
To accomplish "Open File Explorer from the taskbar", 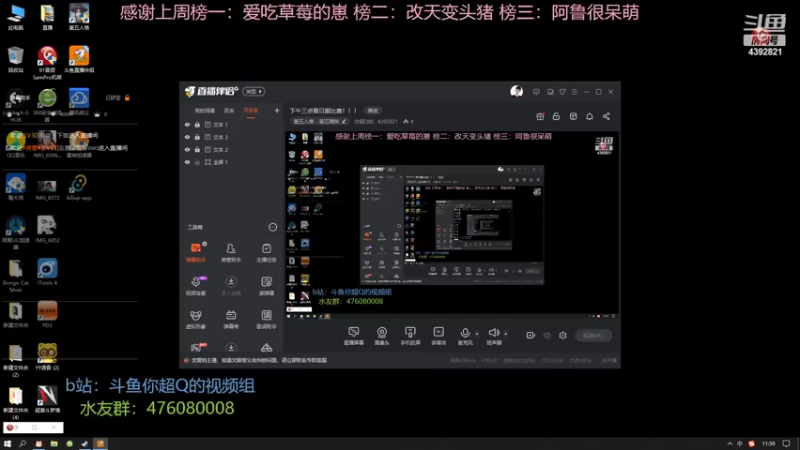I will pyautogui.click(x=54, y=444).
